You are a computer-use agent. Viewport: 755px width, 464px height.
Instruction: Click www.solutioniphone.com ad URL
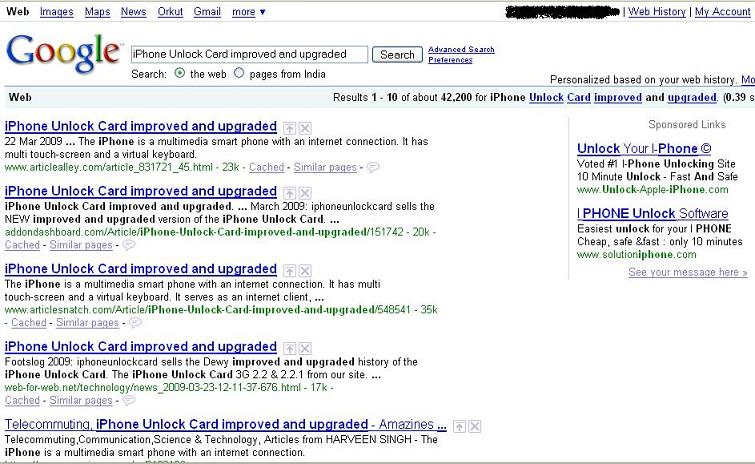(637, 254)
